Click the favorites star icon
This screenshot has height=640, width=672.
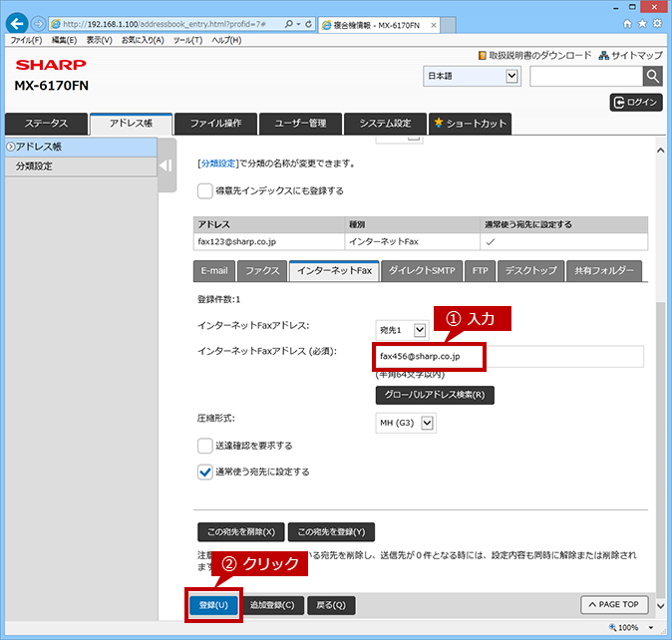click(x=642, y=24)
